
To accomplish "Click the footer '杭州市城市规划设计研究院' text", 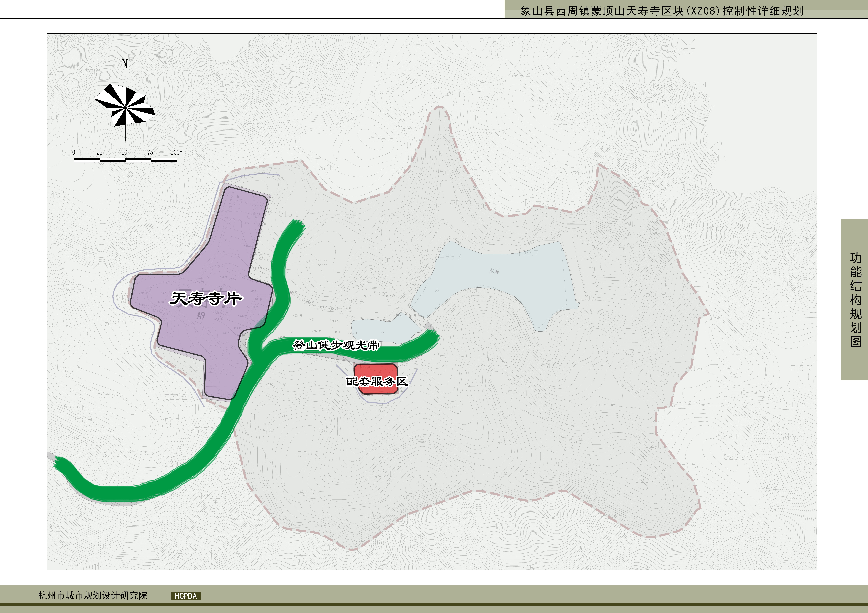I will click(93, 596).
